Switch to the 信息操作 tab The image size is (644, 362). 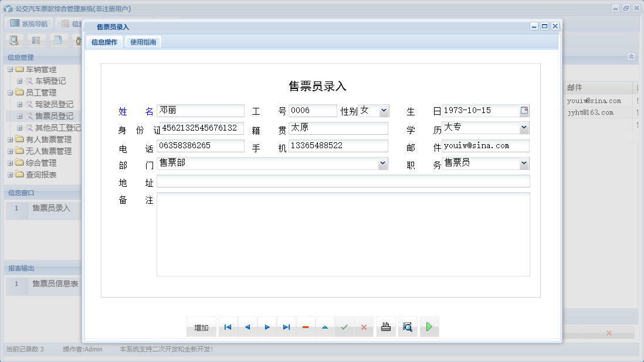[x=104, y=42]
